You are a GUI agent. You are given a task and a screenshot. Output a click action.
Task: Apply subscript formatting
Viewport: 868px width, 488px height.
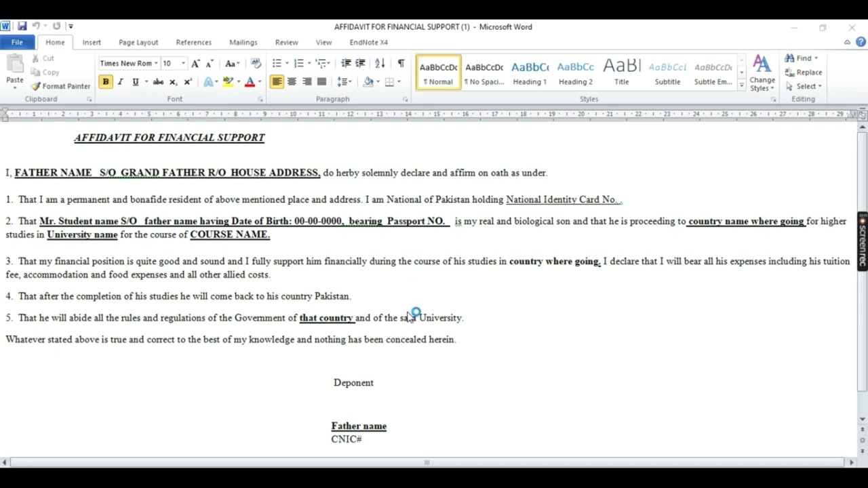coord(173,82)
